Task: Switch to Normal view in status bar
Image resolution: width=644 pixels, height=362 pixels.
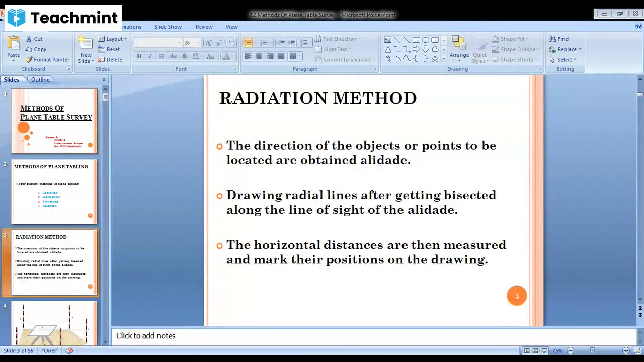Action: point(526,351)
